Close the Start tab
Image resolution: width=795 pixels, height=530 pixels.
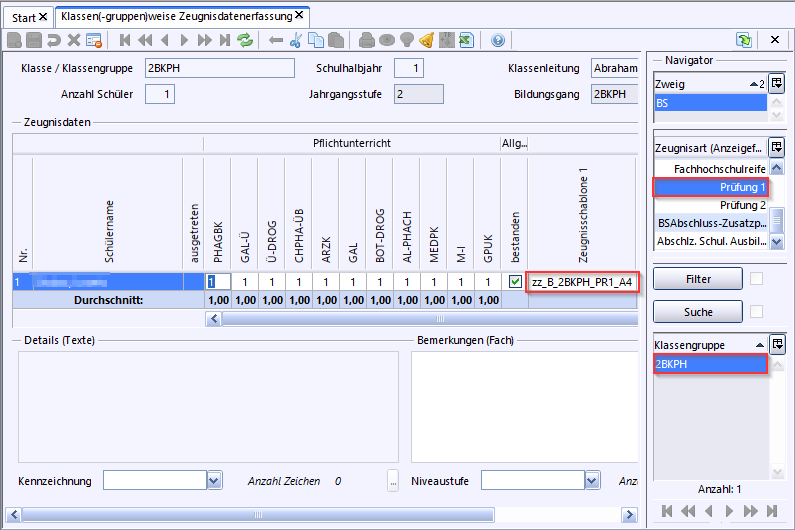43,17
